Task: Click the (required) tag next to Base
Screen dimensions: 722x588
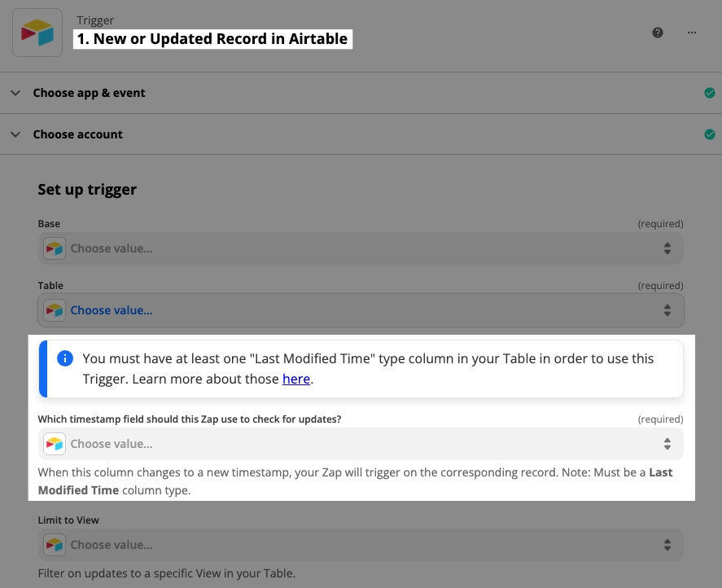Action: (x=660, y=223)
